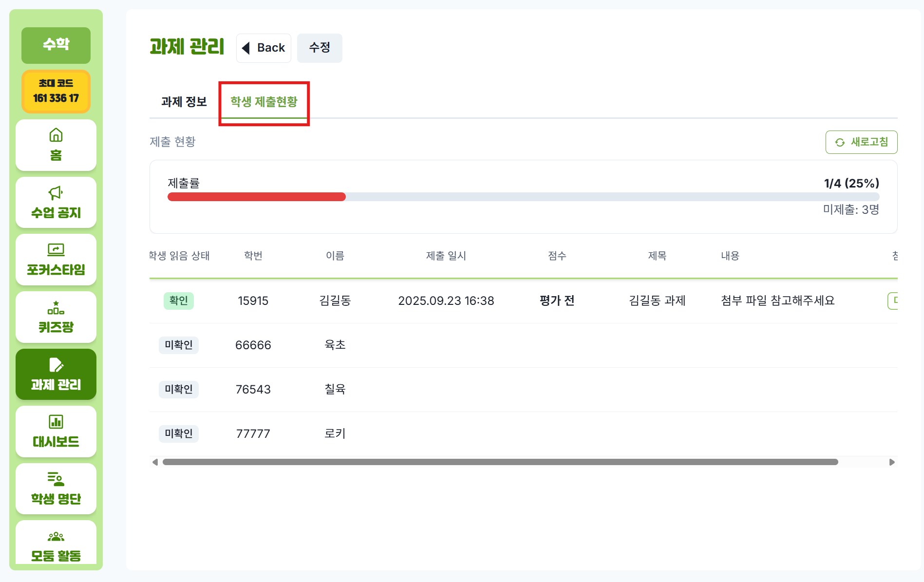This screenshot has width=924, height=582.
Task: Click the 수학 class name button
Action: (x=56, y=45)
